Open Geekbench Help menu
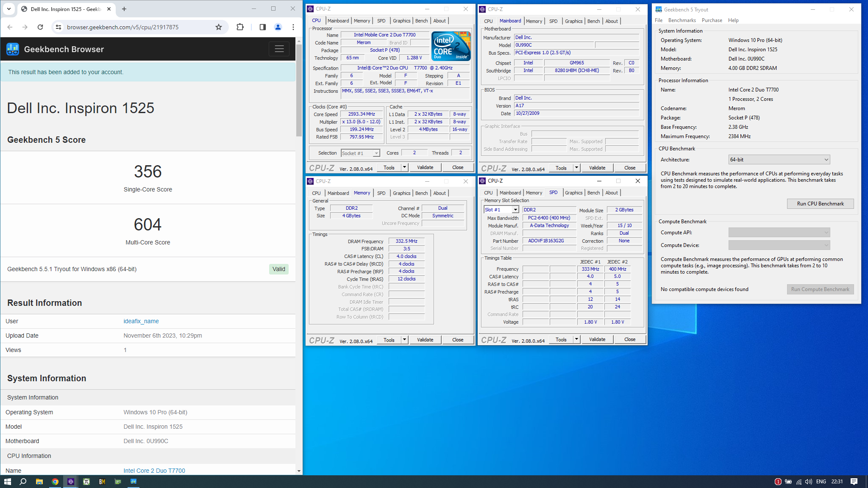This screenshot has height=488, width=868. tap(733, 20)
